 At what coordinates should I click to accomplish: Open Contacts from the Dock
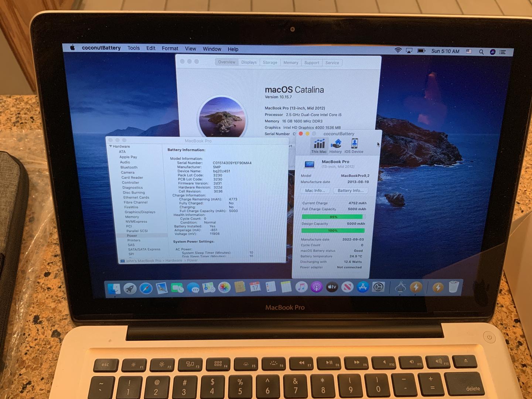click(240, 287)
